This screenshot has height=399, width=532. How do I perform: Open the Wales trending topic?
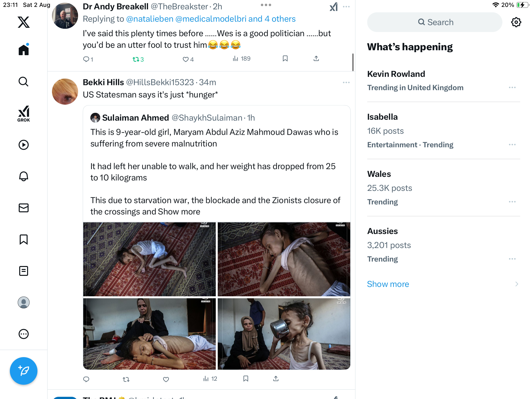tap(379, 174)
